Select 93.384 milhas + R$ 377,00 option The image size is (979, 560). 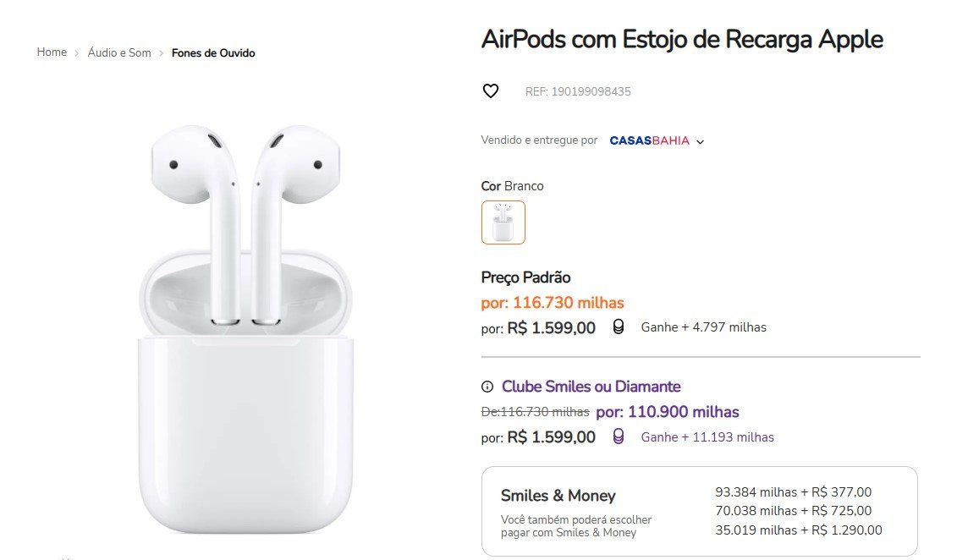[x=793, y=492]
